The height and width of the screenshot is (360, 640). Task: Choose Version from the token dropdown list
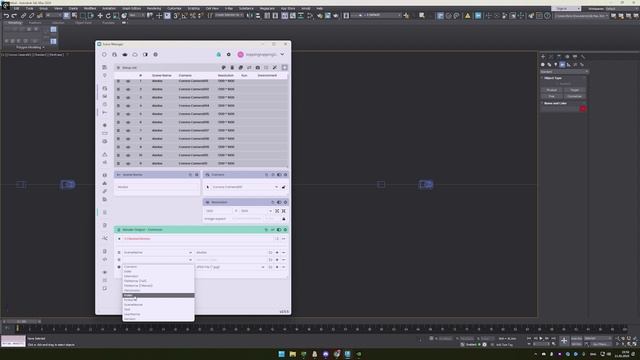[x=158, y=318]
